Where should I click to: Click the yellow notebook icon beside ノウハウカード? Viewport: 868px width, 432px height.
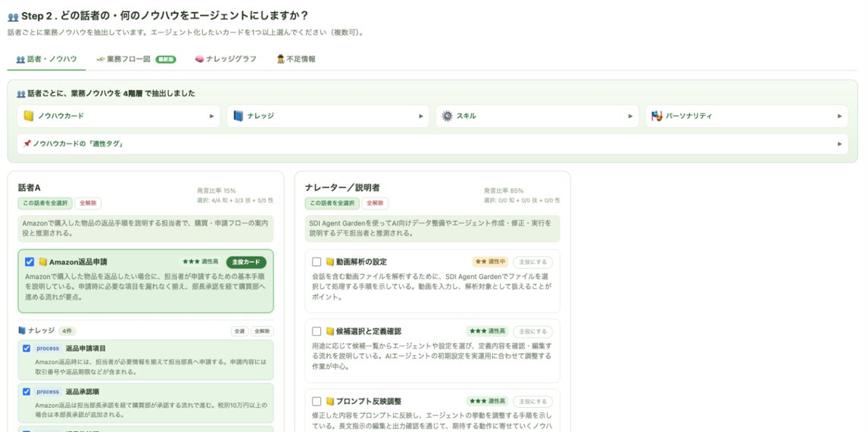29,117
